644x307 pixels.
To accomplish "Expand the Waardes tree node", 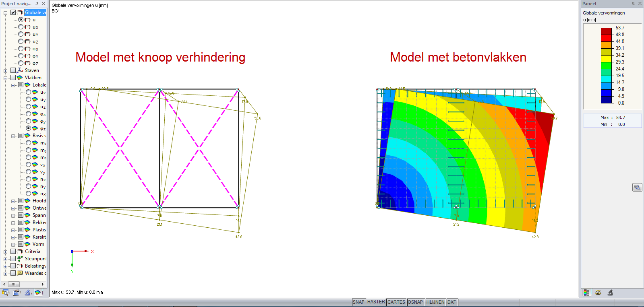I will tap(6, 274).
